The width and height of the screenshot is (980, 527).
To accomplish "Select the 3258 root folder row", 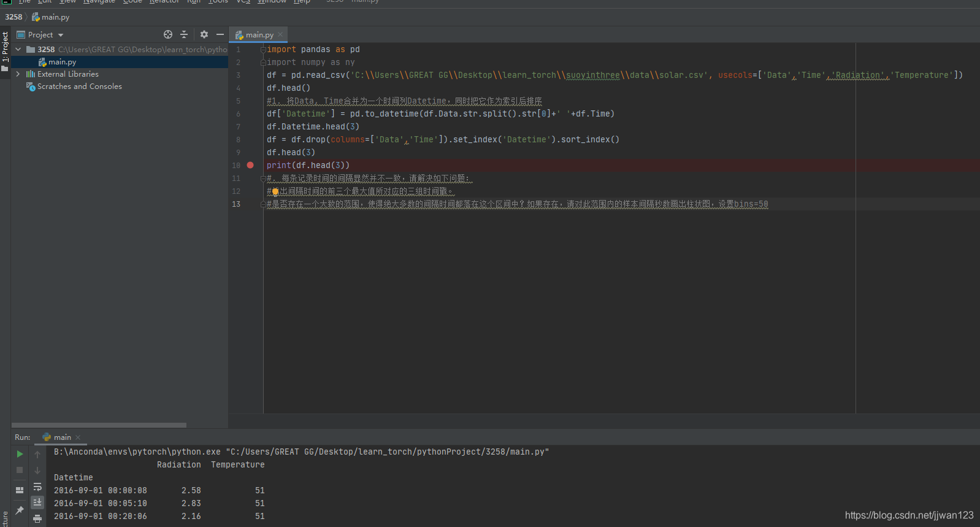I will pyautogui.click(x=120, y=49).
